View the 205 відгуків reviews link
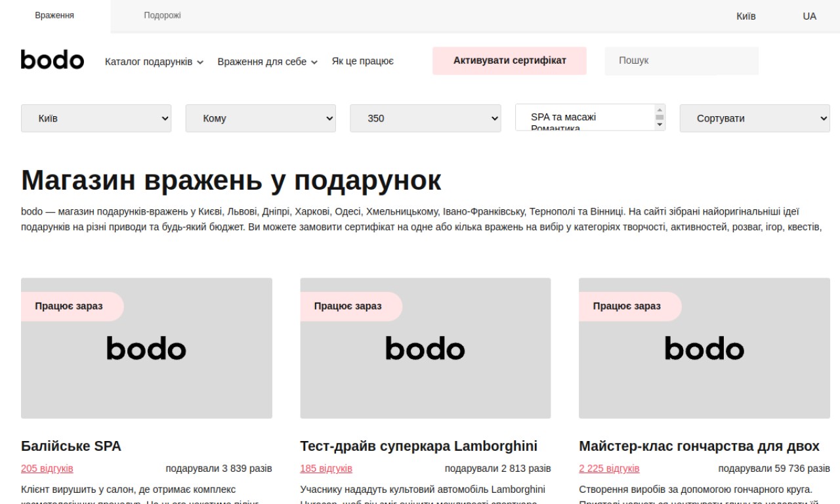The image size is (840, 504). click(x=47, y=469)
